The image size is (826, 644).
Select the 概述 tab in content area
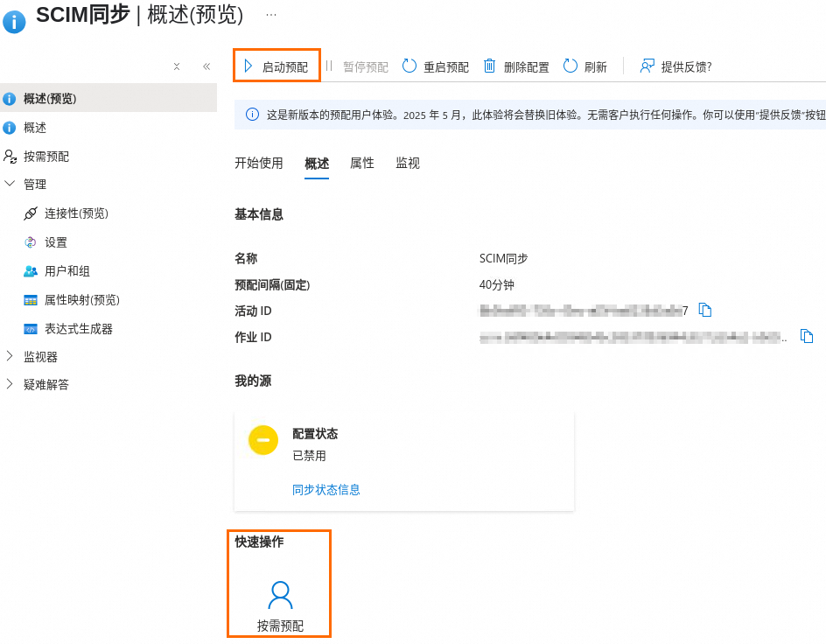pyautogui.click(x=317, y=164)
